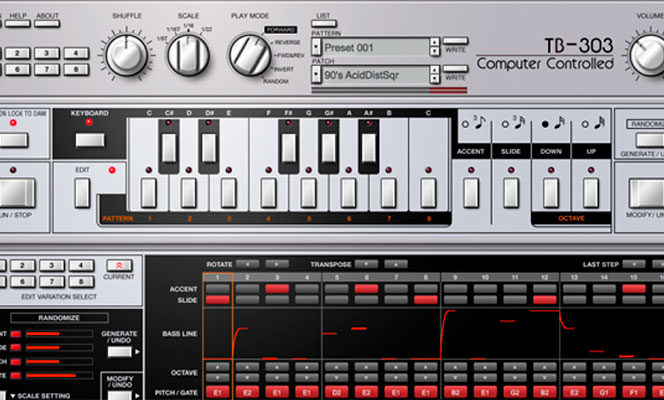Image resolution: width=664 pixels, height=400 pixels.
Task: Open the List button above Pattern
Action: tap(324, 23)
